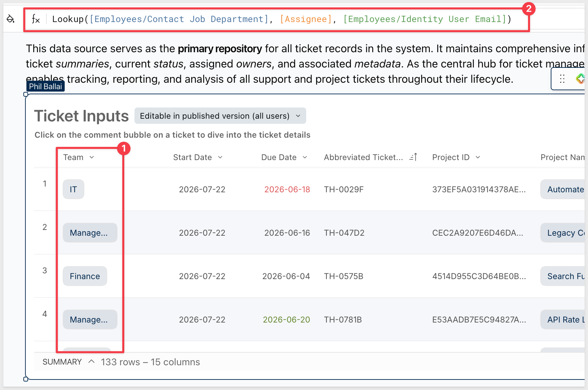The height and width of the screenshot is (390, 588).
Task: Select ticket cell TH-0781B
Action: tap(343, 319)
